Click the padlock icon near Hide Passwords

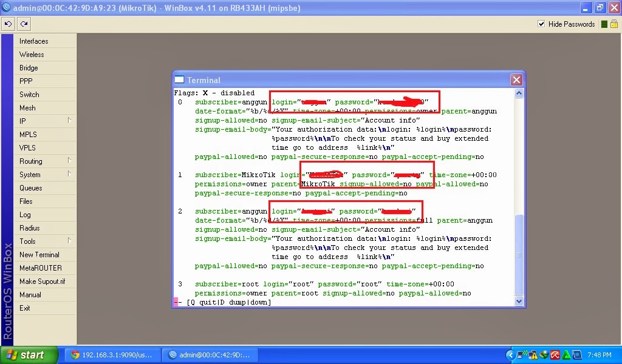coord(614,24)
